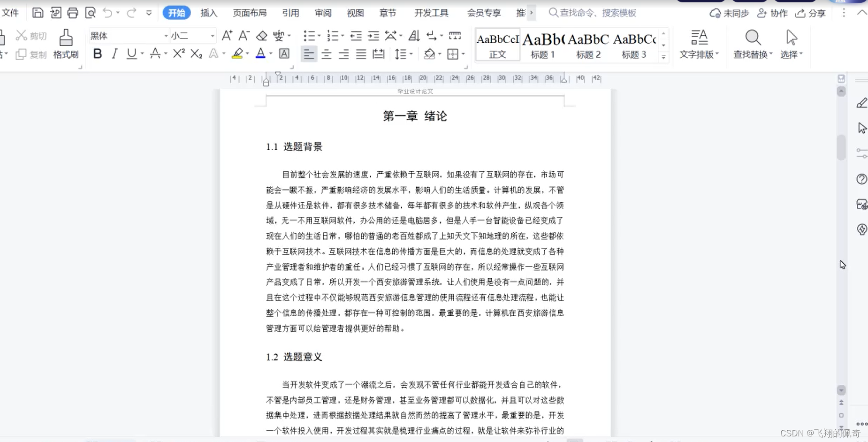Open Find and Replace tool

(x=753, y=44)
